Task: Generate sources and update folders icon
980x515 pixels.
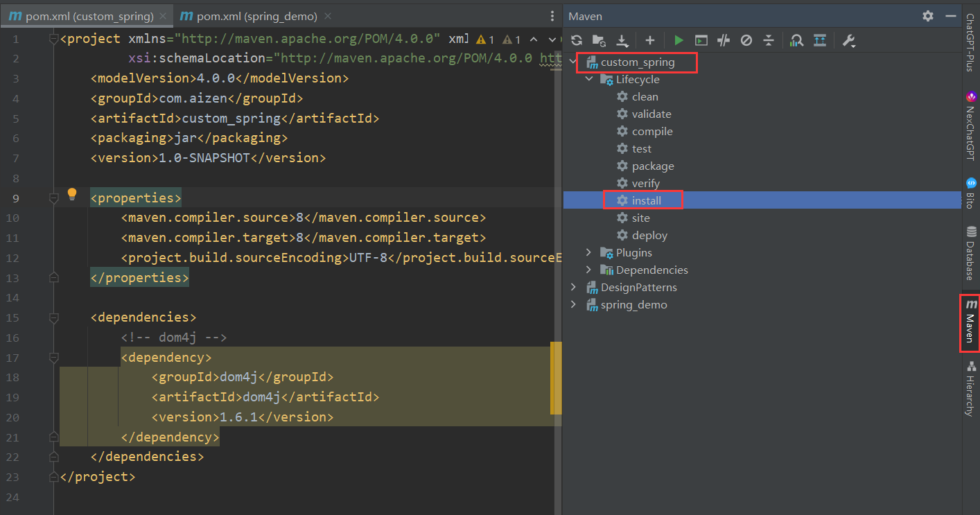Action: (x=599, y=41)
